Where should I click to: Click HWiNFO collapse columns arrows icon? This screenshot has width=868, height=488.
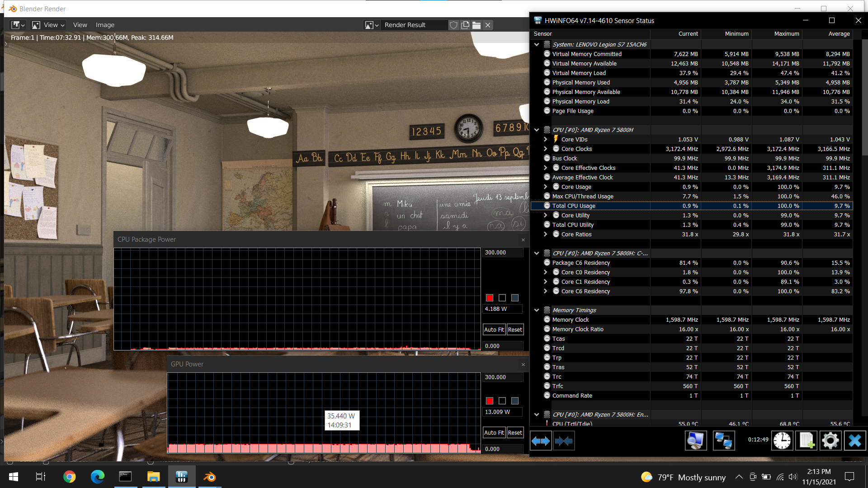564,441
